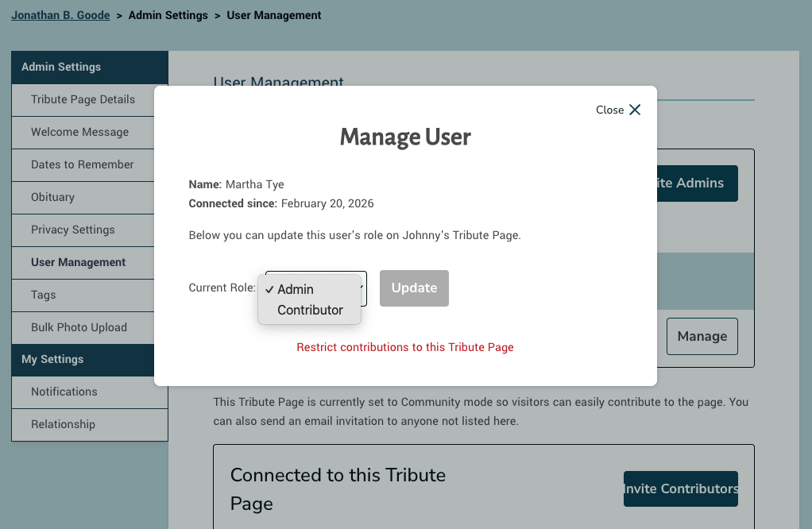Open Tags settings

pyautogui.click(x=83, y=295)
